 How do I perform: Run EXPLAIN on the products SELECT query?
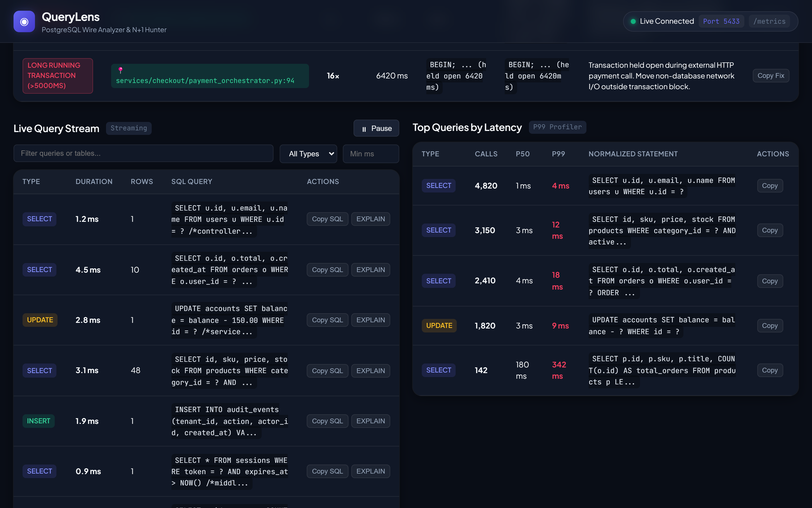[370, 371]
